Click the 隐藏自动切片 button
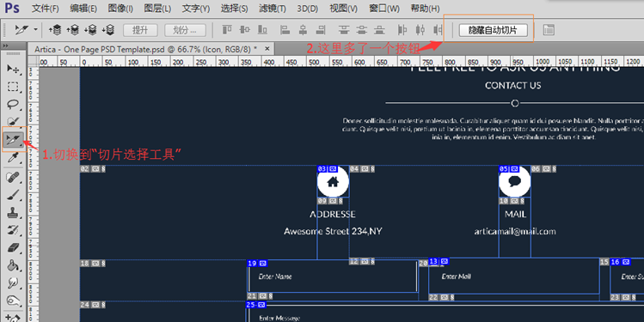Viewport: 644px width, 322px height. (494, 30)
